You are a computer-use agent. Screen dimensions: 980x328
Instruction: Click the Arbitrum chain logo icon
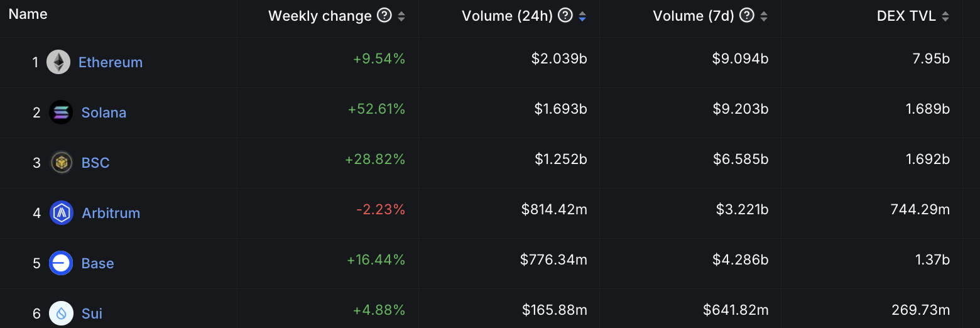point(62,213)
